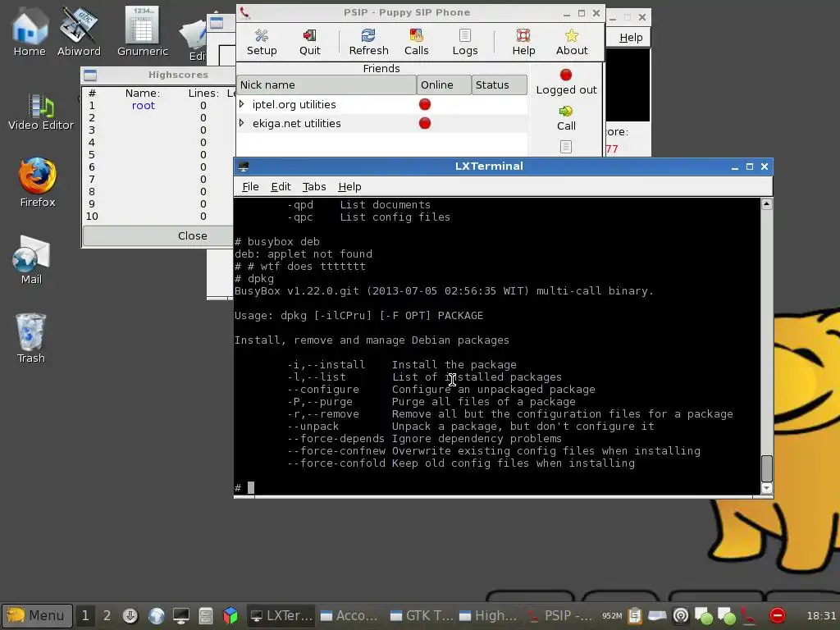840x630 pixels.
Task: Click the root name in Highscores
Action: coord(143,106)
